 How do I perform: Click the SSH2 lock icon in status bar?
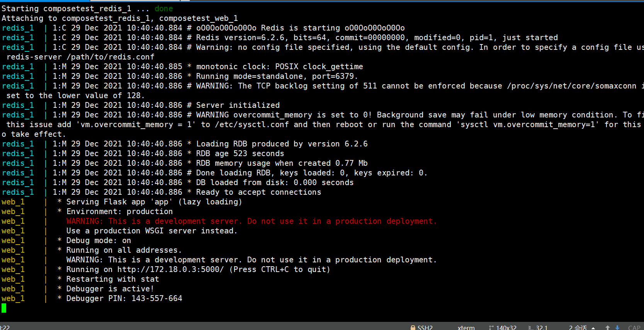tap(413, 327)
